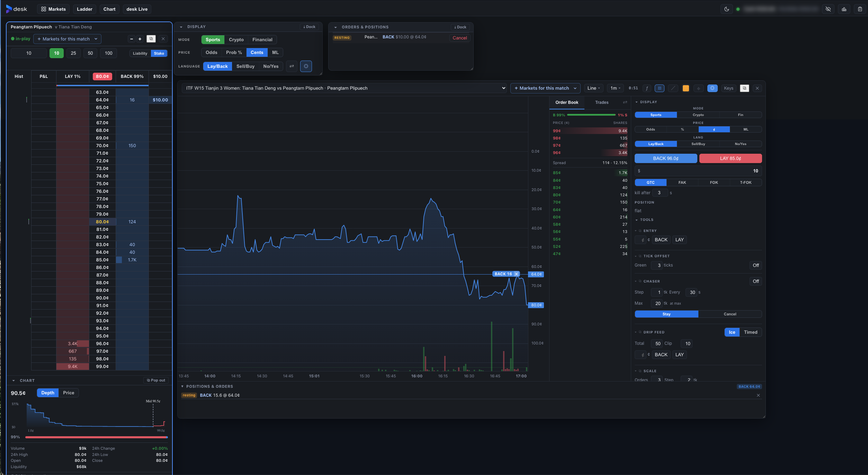Screen dimensions: 868x475
Task: Open Markets for this match dropdown in chart toolbar
Action: coord(545,88)
